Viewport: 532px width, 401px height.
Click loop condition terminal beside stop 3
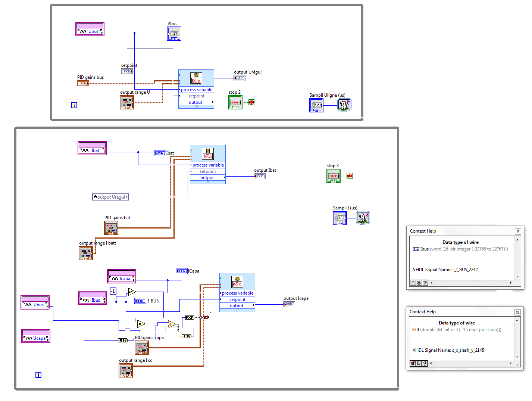coord(350,176)
